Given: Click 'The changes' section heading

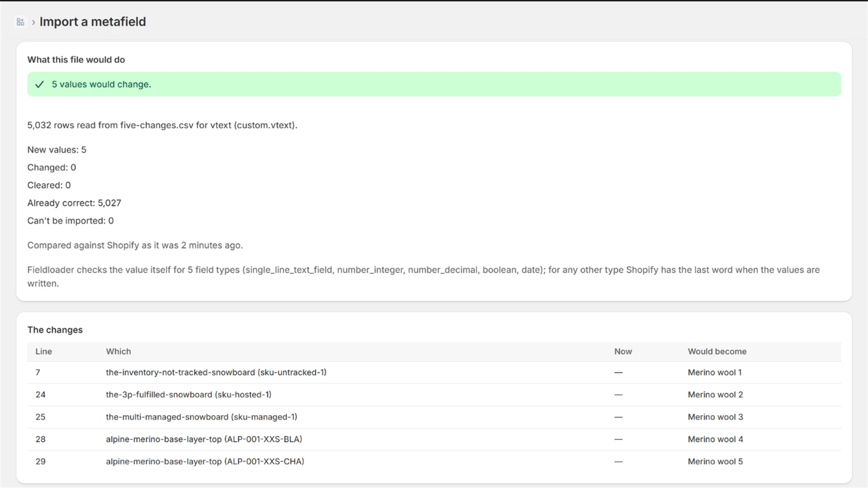Looking at the screenshot, I should (x=55, y=330).
